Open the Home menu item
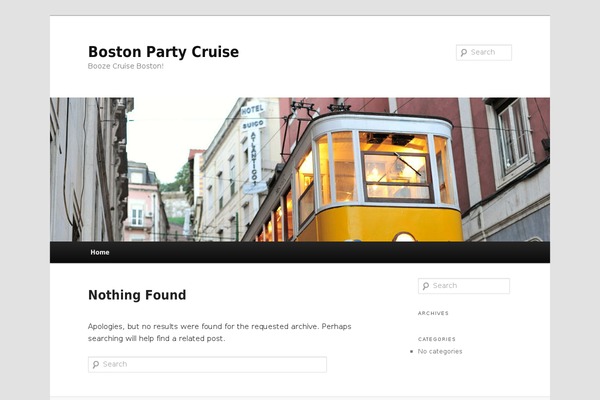The image size is (600, 400). click(x=100, y=252)
